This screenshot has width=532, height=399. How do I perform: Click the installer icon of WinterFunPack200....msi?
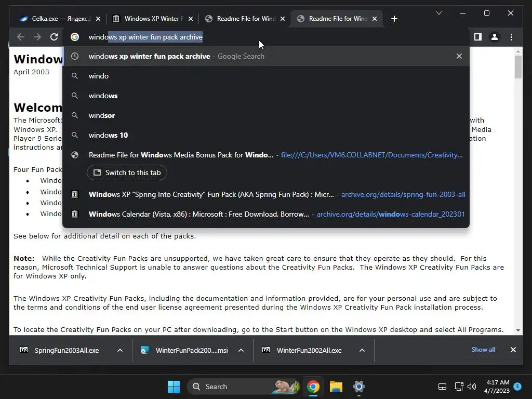coord(145,350)
